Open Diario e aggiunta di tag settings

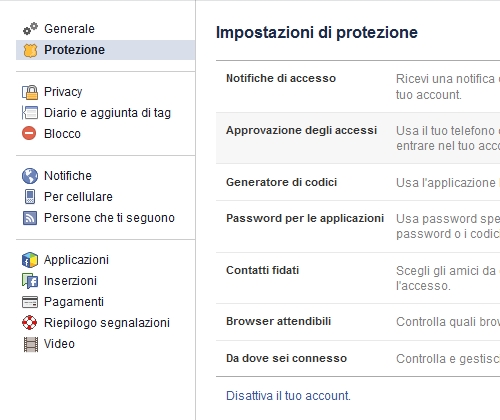[106, 113]
